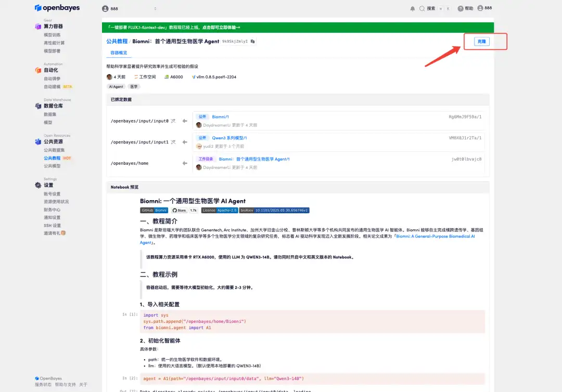This screenshot has height=392, width=562.
Task: Open the 888 account avatar at top right
Action: (480, 8)
